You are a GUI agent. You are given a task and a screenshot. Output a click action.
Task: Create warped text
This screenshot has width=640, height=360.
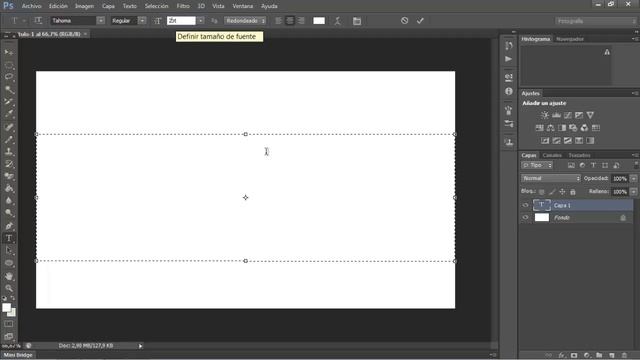point(337,21)
